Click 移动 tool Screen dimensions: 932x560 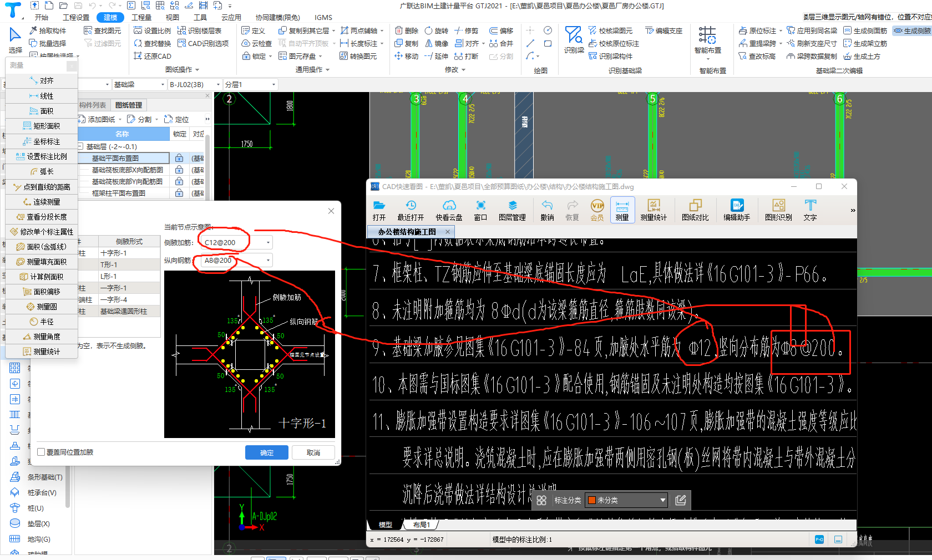pyautogui.click(x=406, y=56)
